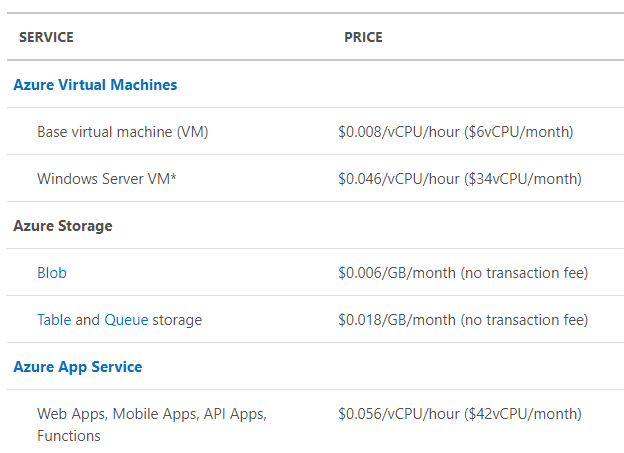Select the 'Windows Server VM*' row label
This screenshot has width=624, height=453.
coord(107,179)
